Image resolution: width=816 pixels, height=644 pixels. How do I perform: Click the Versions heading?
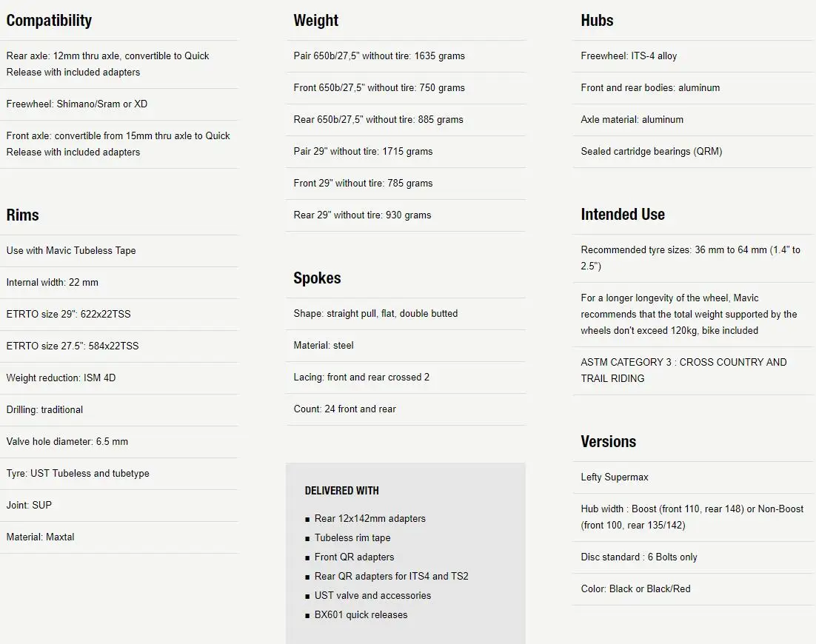click(x=609, y=442)
